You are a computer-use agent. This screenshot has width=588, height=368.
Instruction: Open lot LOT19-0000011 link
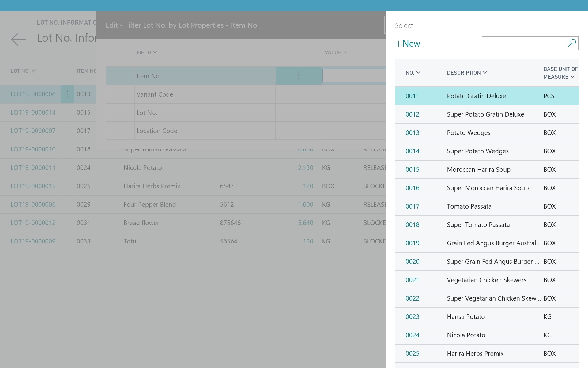[x=33, y=168]
